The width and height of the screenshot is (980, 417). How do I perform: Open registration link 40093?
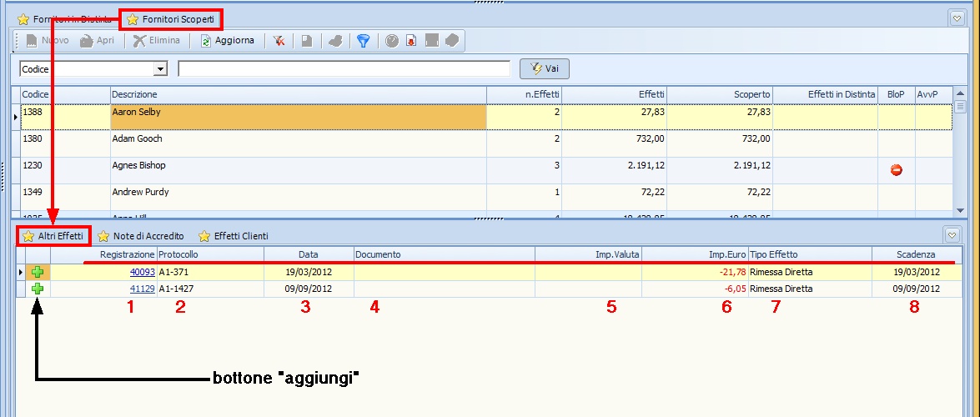tap(142, 272)
